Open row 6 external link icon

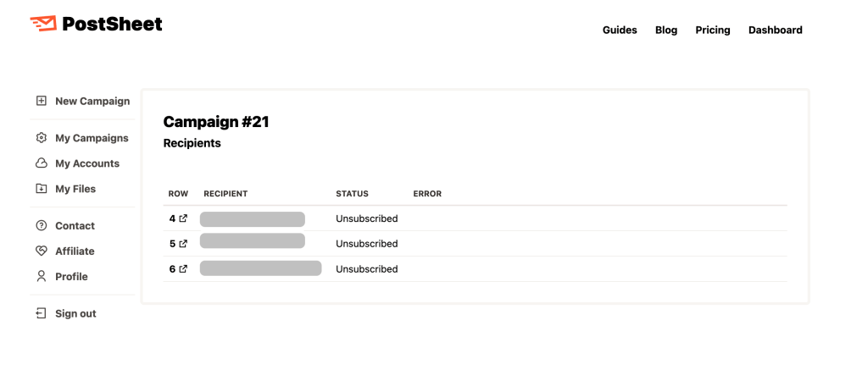pos(183,269)
